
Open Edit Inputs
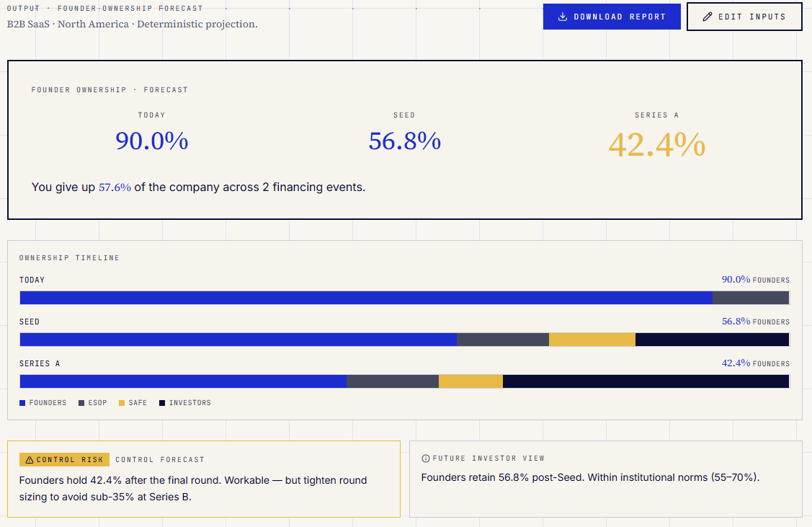(x=744, y=17)
